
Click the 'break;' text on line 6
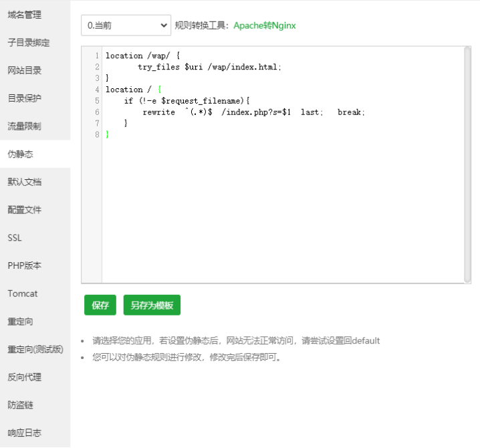pyautogui.click(x=351, y=112)
